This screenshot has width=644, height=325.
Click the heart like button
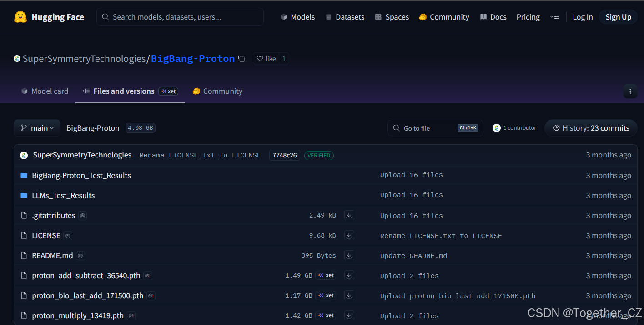(x=266, y=59)
